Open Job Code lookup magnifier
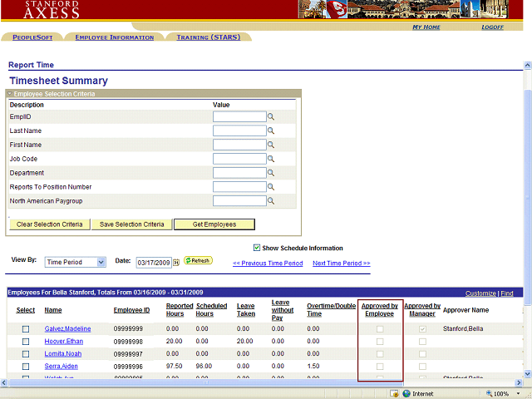Viewport: 532px width, 399px height. [x=271, y=159]
